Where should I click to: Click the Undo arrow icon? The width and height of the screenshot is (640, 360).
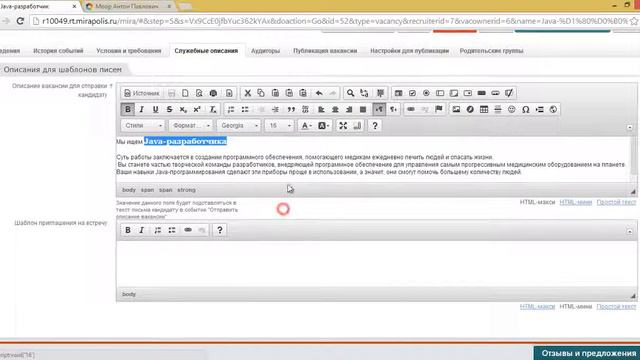319,93
